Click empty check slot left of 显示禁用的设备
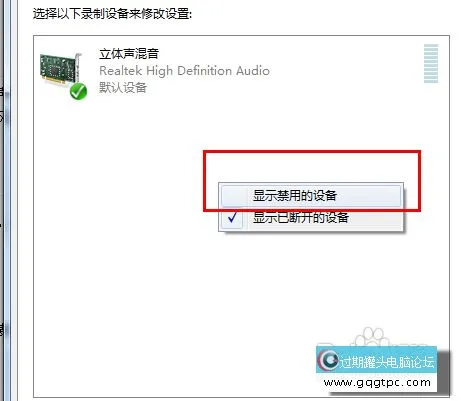The image size is (461, 401). 233,196
